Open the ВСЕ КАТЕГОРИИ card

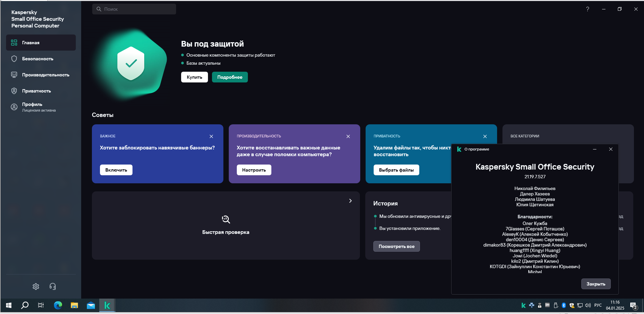pyautogui.click(x=568, y=136)
